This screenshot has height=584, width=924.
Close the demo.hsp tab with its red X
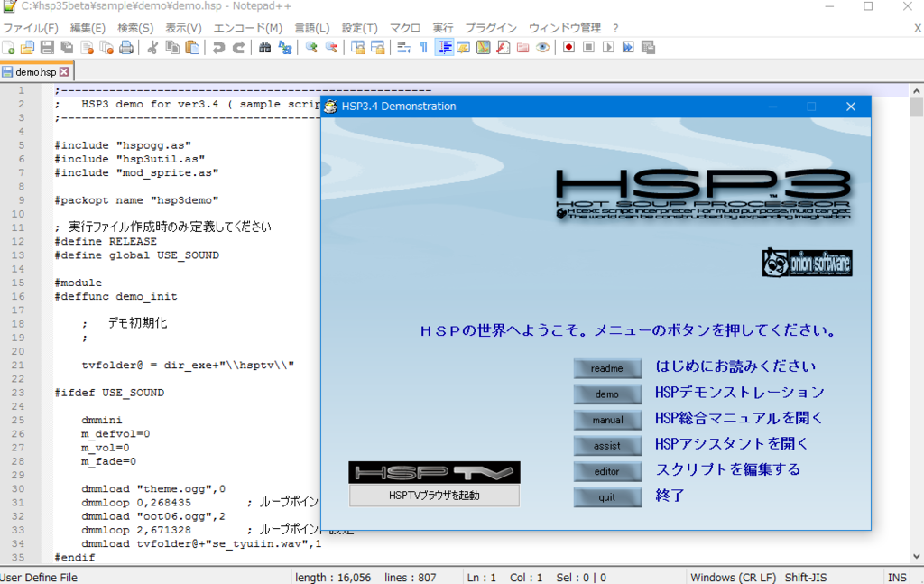(64, 72)
